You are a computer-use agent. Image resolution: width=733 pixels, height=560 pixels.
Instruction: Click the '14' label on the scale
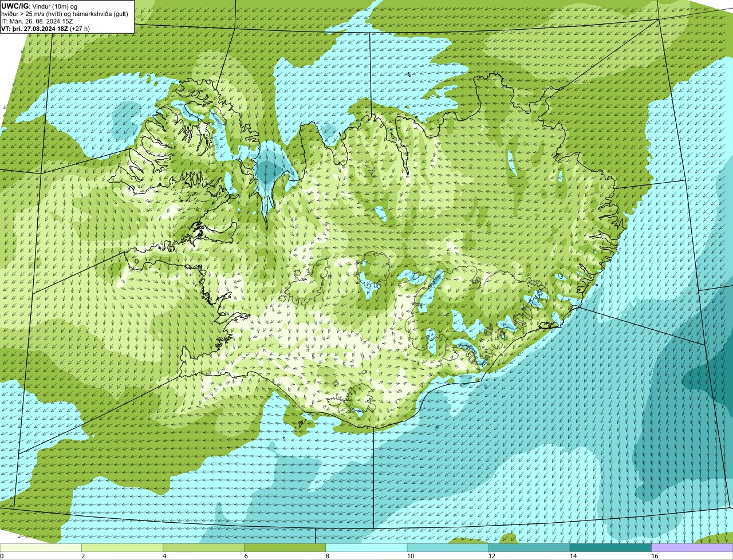tap(573, 556)
